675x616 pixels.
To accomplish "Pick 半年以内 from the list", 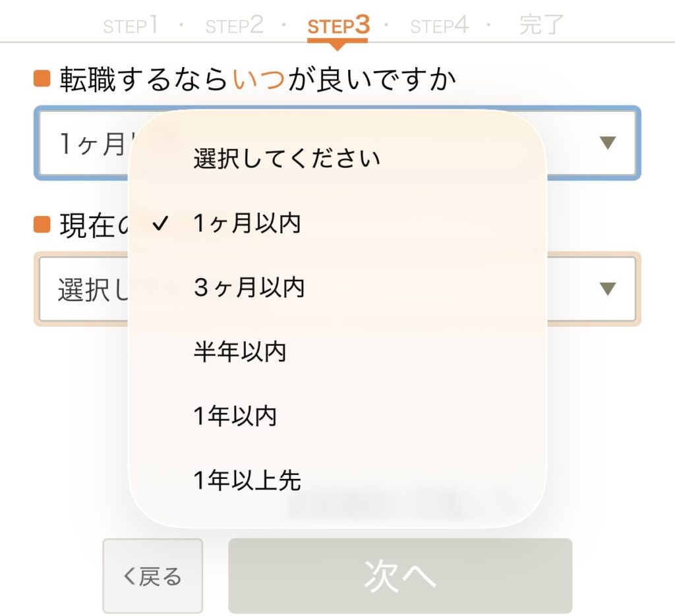I will [x=240, y=352].
